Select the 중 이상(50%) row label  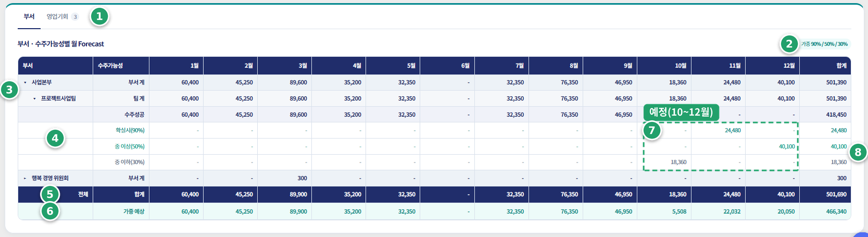(x=130, y=146)
